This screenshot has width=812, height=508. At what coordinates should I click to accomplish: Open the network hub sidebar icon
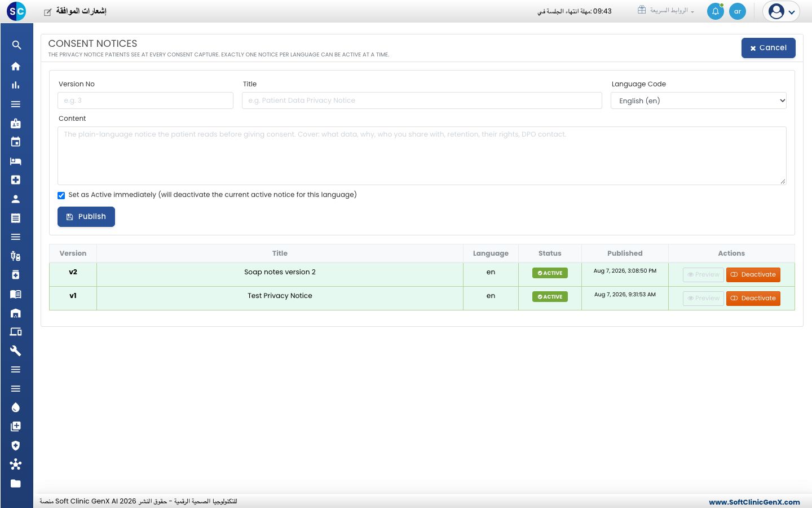16,465
